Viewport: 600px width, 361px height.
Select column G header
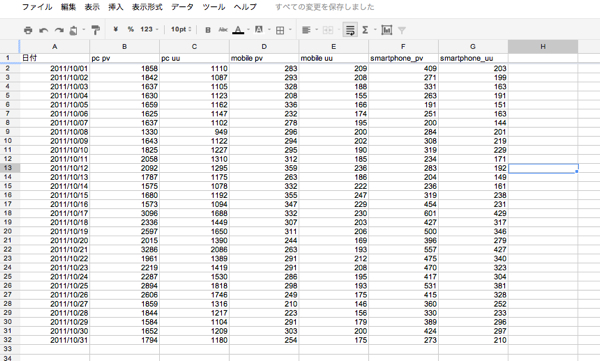pos(473,46)
